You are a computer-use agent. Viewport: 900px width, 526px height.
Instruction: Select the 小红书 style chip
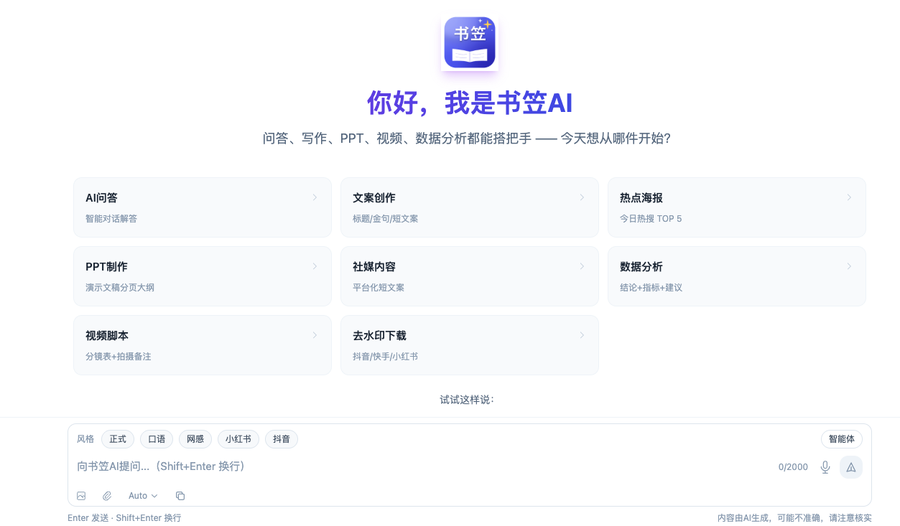click(238, 439)
